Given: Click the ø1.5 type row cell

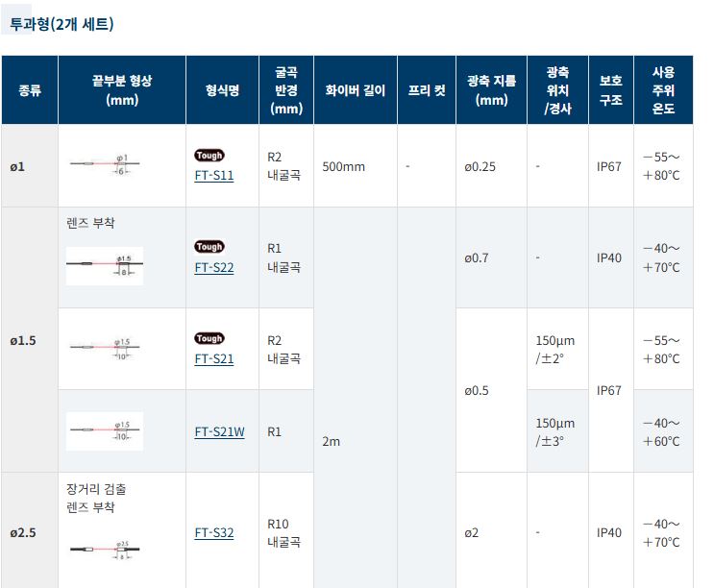Looking at the screenshot, I should (30, 340).
